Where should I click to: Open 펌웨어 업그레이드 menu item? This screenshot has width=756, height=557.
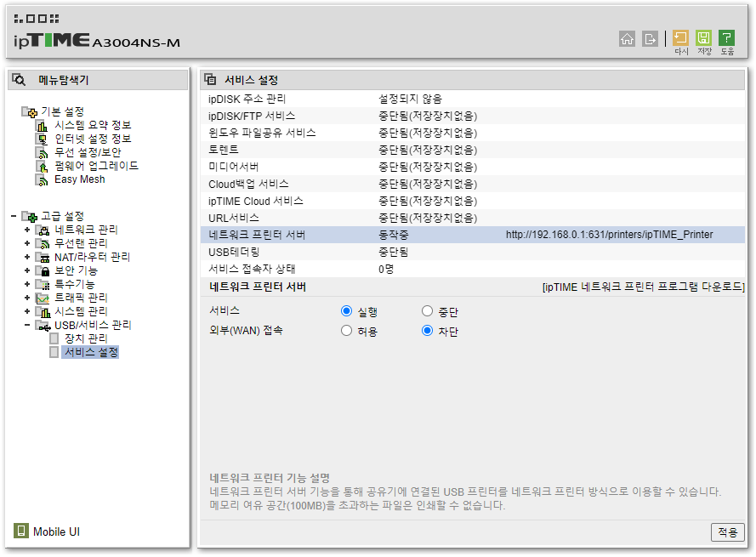tap(96, 166)
